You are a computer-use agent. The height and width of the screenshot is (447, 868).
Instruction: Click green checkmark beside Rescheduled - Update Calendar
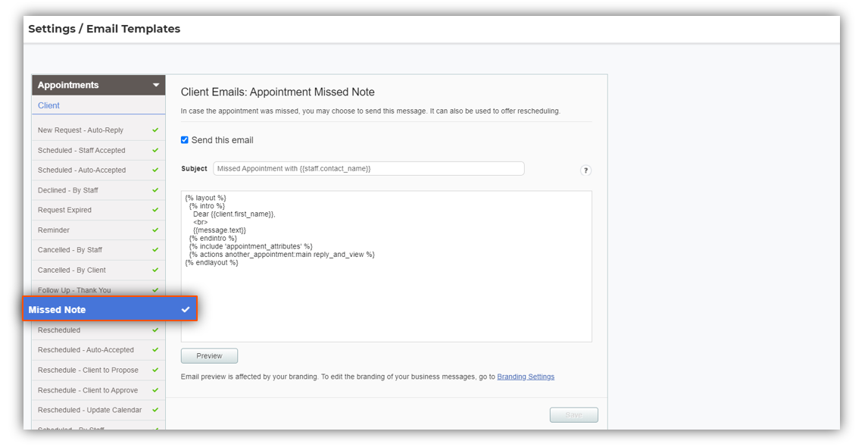(155, 410)
